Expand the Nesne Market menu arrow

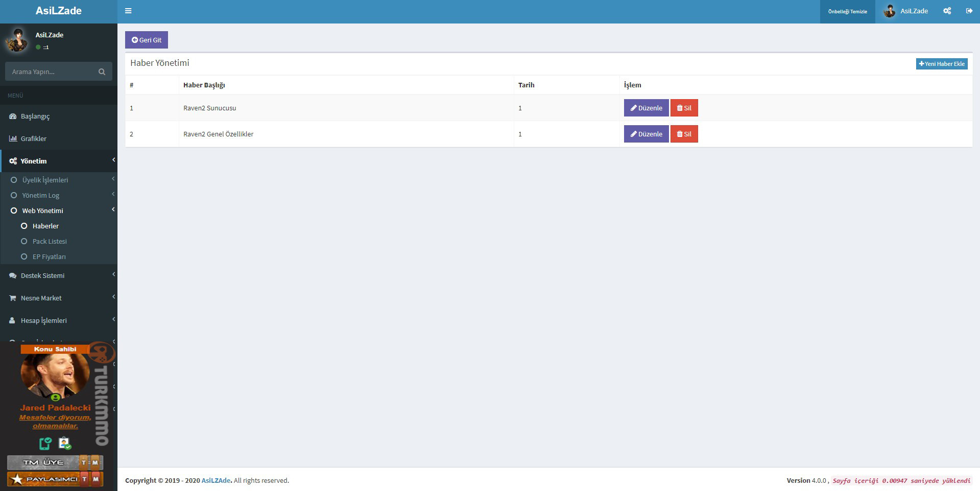click(113, 297)
